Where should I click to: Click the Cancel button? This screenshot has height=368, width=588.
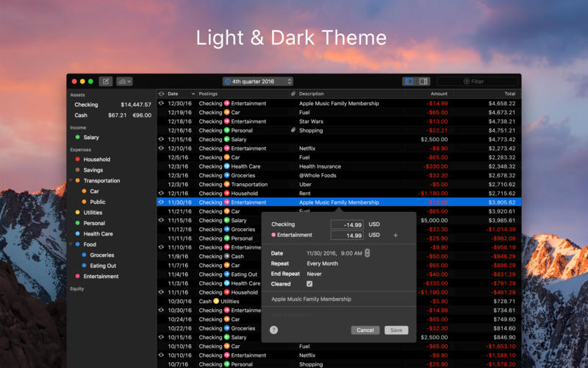pos(365,330)
